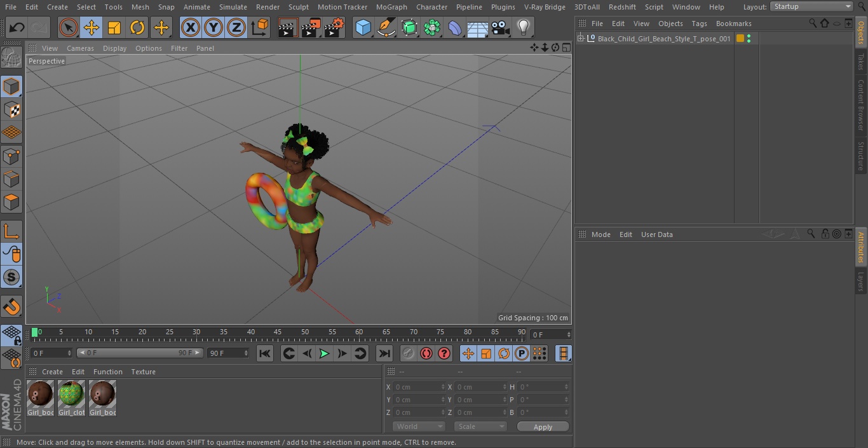Add a Light object
Screen dimensions: 868x448
[523, 27]
